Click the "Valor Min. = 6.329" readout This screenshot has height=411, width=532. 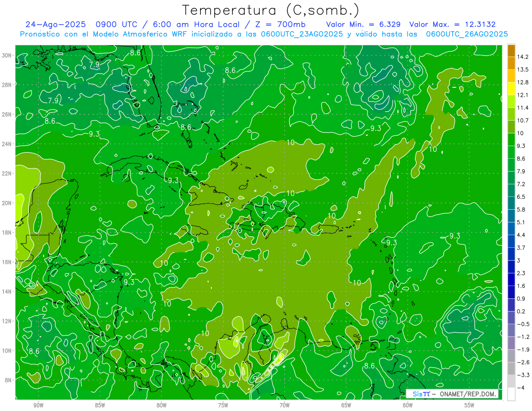[363, 24]
